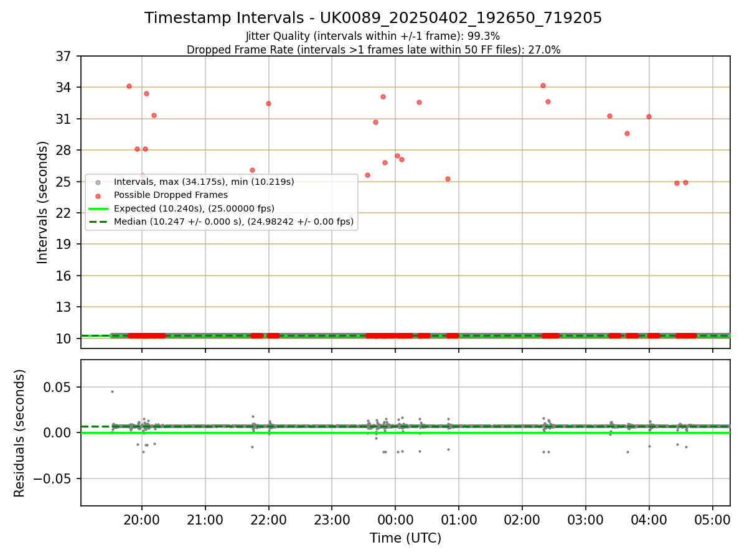Click the x-axis tick label '01:00'

point(459,519)
